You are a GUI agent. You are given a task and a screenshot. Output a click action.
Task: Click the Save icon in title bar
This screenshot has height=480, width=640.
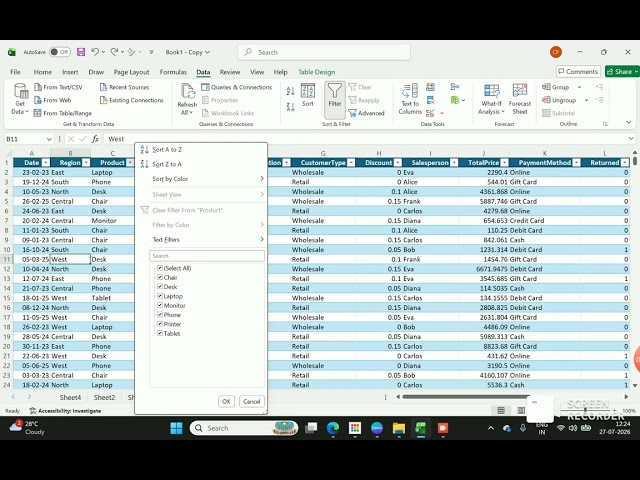[x=81, y=52]
